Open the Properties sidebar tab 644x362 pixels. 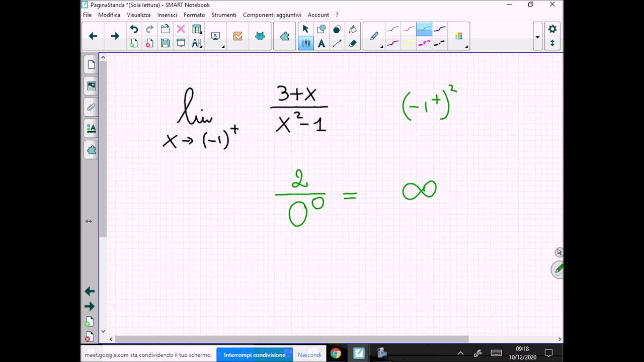point(91,129)
